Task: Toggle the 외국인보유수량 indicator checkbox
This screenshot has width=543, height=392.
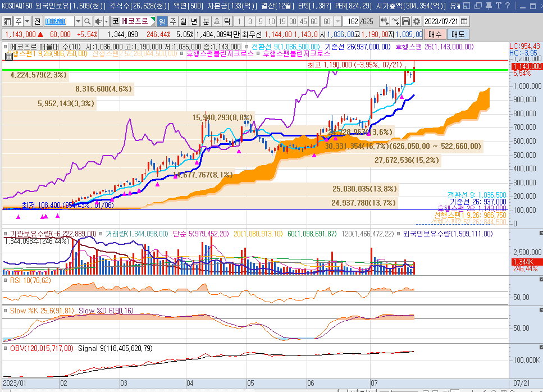Action: tap(399, 234)
